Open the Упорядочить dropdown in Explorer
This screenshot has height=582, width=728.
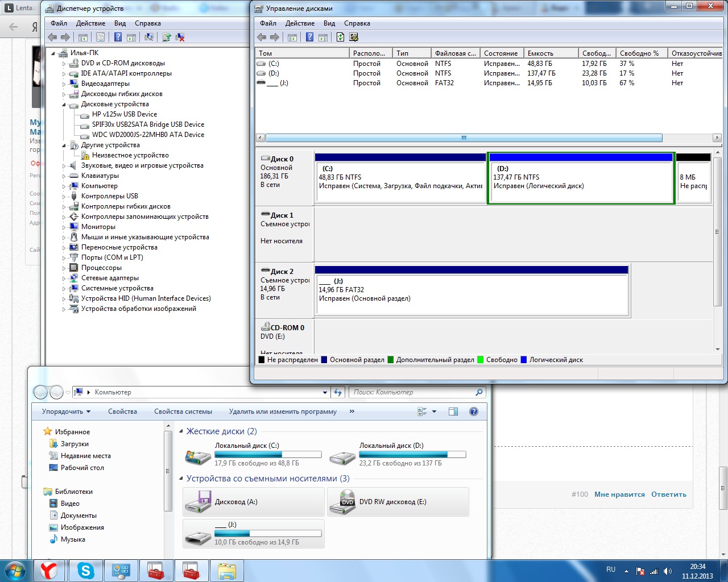pyautogui.click(x=66, y=411)
